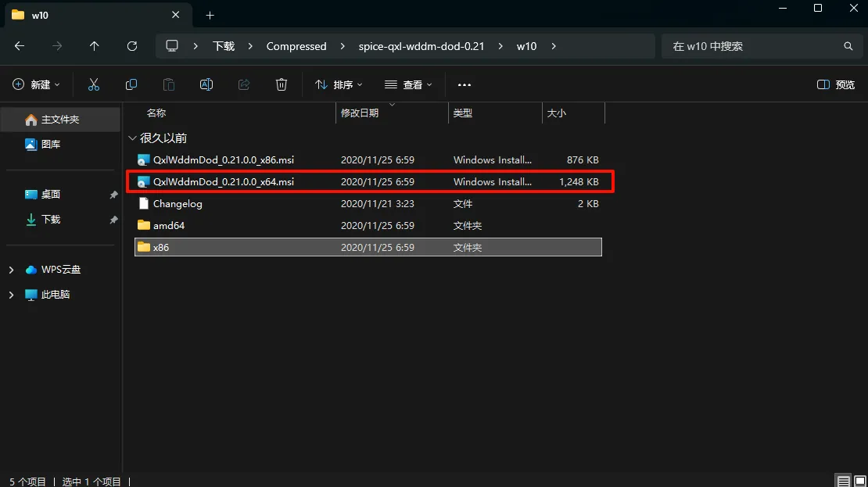Expand chevron after Downloads in address bar
Screen dimensions: 868x487
click(x=250, y=46)
